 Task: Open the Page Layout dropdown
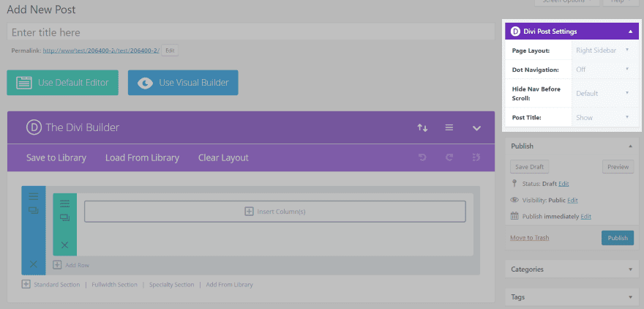coord(606,50)
